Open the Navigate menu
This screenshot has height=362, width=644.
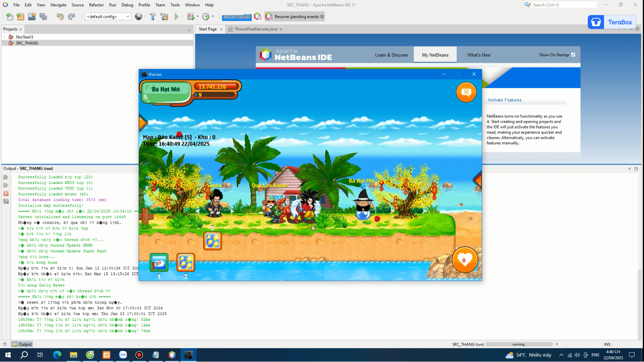[58, 5]
